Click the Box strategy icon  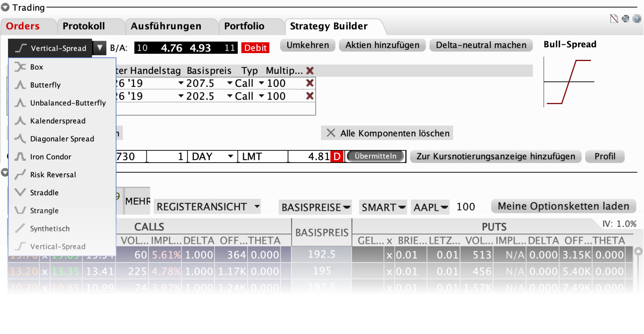pos(20,67)
